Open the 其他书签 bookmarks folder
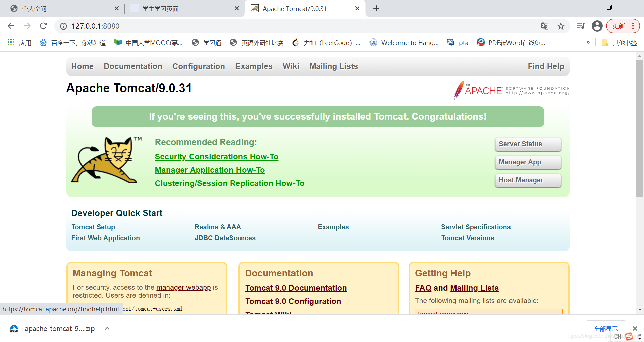This screenshot has width=644, height=342. coord(619,43)
